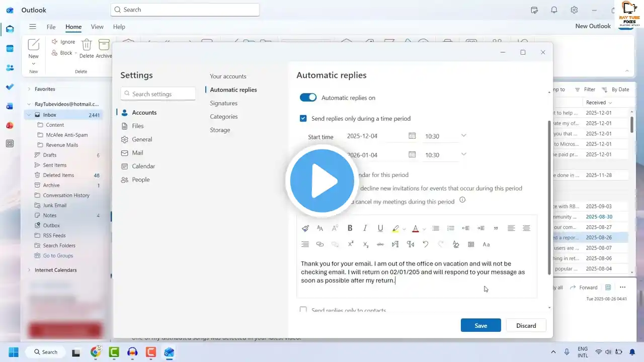644x362 pixels.
Task: Open Google Chrome from the taskbar
Action: (x=96, y=352)
